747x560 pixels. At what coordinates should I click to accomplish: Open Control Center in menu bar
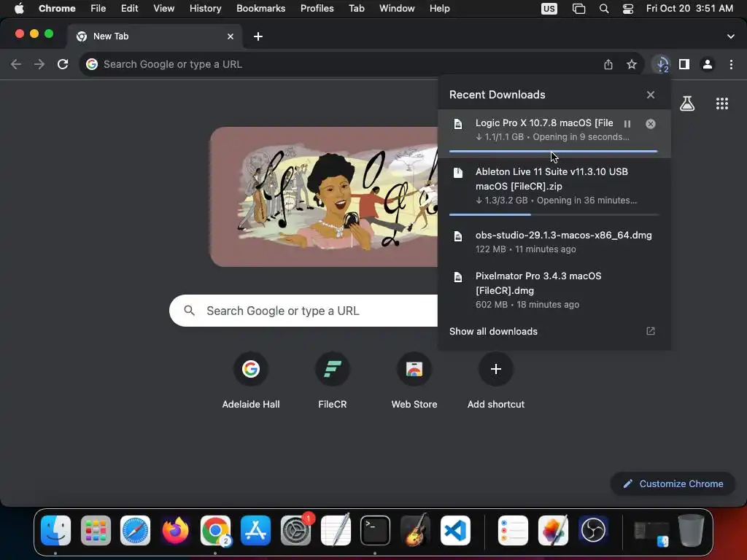click(x=628, y=9)
